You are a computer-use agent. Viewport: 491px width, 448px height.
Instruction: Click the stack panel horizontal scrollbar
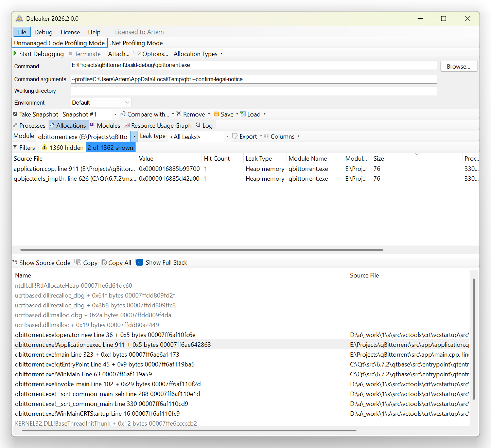tap(189, 430)
